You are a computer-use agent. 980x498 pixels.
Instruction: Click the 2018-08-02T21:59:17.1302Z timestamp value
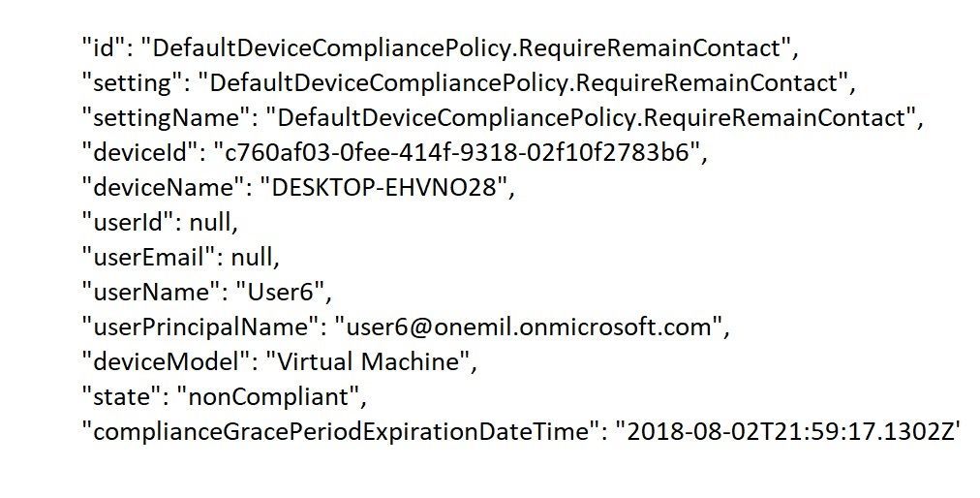[x=787, y=432]
